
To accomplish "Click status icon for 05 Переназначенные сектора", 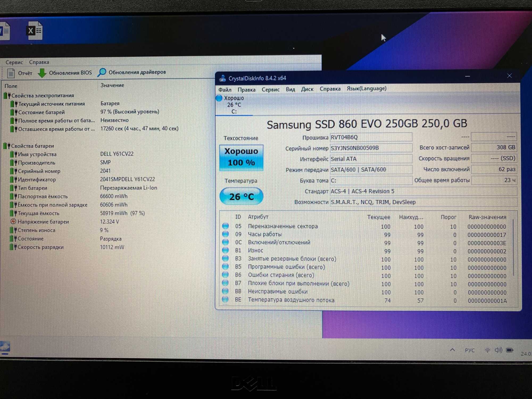I will click(225, 226).
